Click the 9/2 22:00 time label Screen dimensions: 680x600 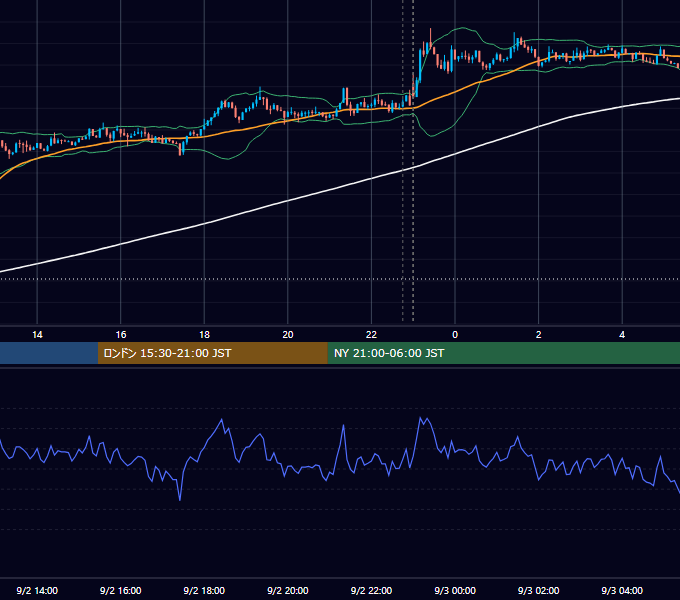pos(371,590)
